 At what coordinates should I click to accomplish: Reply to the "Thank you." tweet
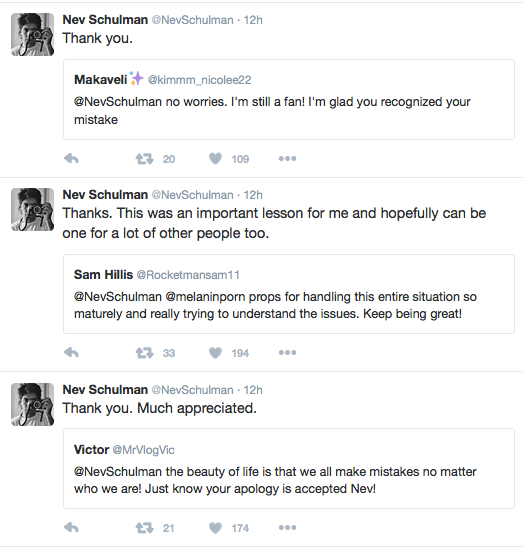coord(71,159)
